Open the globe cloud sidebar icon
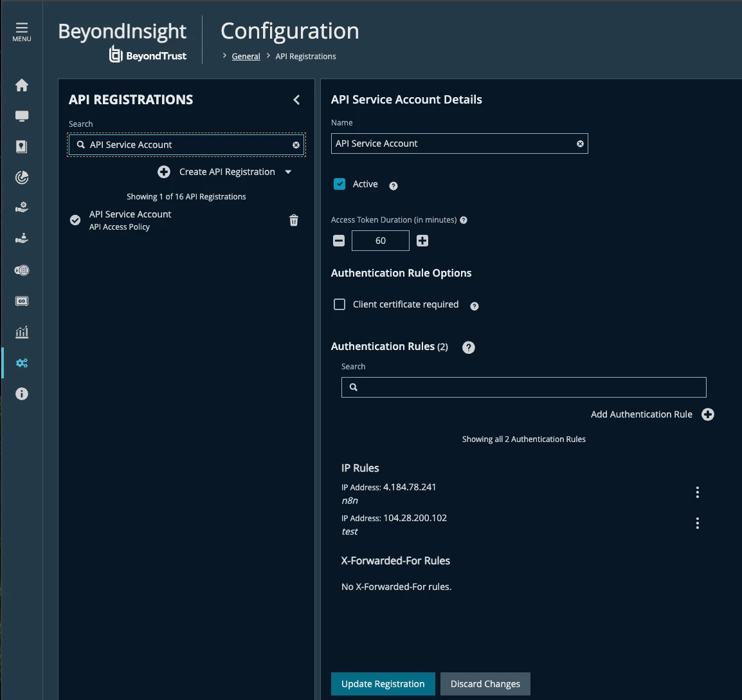Screen dimensions: 742x700 click(22, 270)
